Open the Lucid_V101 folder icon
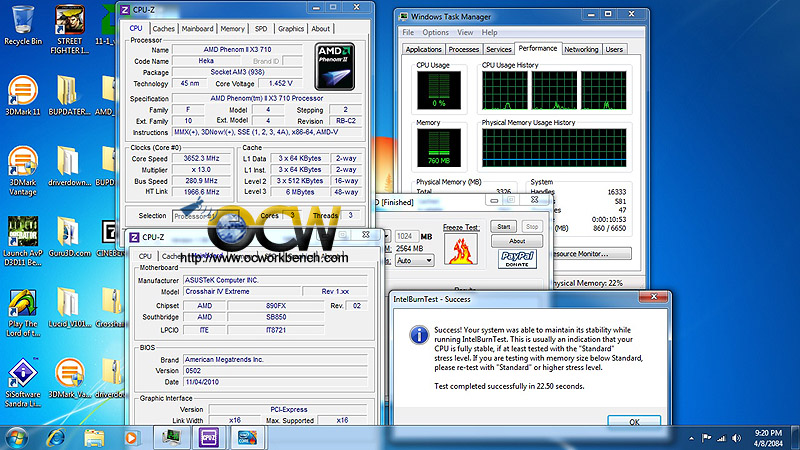800x450 pixels. [69, 308]
